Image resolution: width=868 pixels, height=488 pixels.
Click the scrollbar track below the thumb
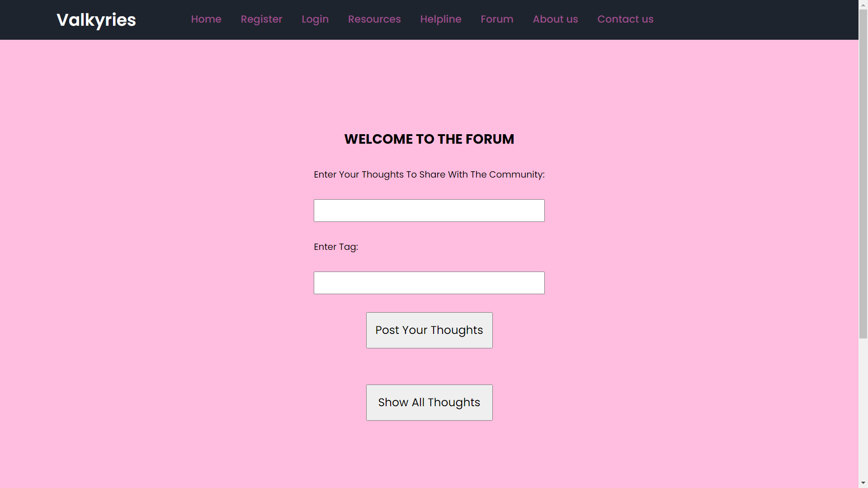pos(863,408)
